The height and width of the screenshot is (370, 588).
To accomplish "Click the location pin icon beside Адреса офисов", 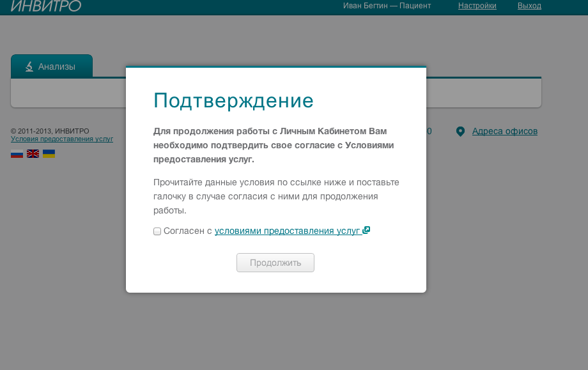I will 461,131.
